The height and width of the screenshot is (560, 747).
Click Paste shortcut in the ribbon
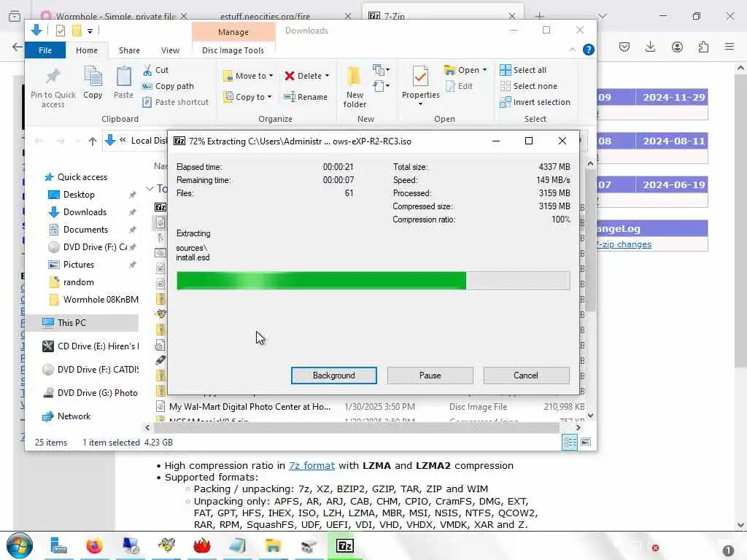click(x=175, y=102)
